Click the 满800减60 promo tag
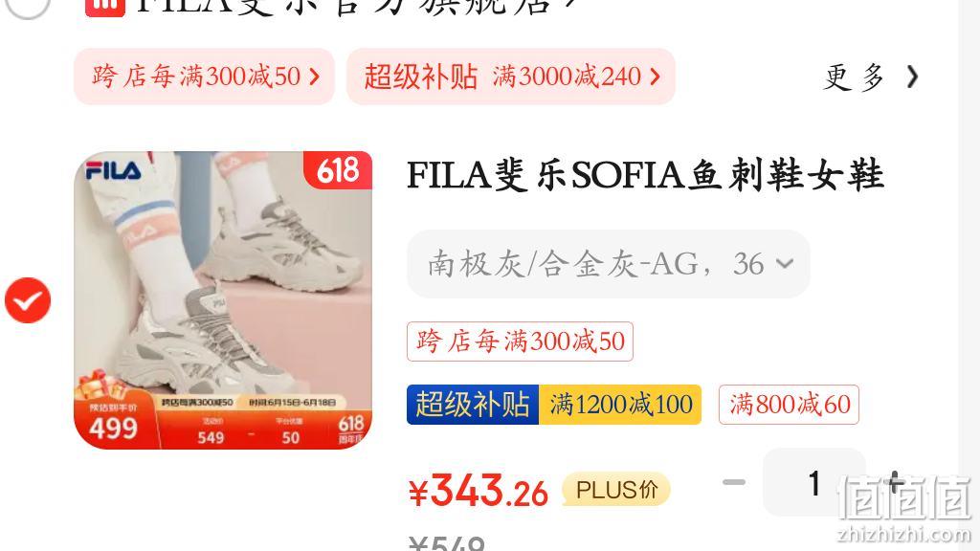Screen dimensions: 980x551 point(789,405)
